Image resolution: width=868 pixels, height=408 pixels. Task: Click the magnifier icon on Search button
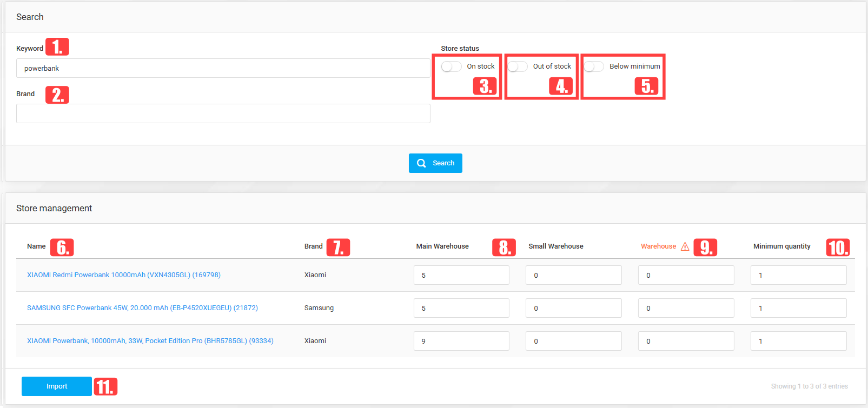tap(421, 163)
